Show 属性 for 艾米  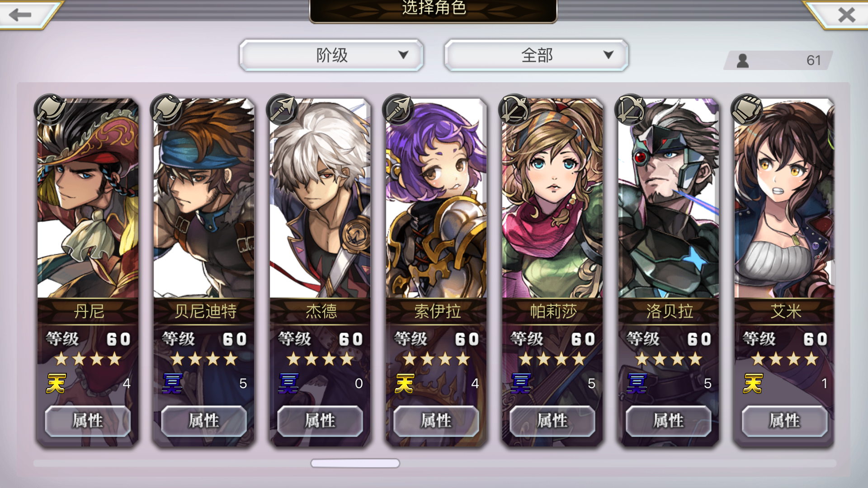[785, 421]
